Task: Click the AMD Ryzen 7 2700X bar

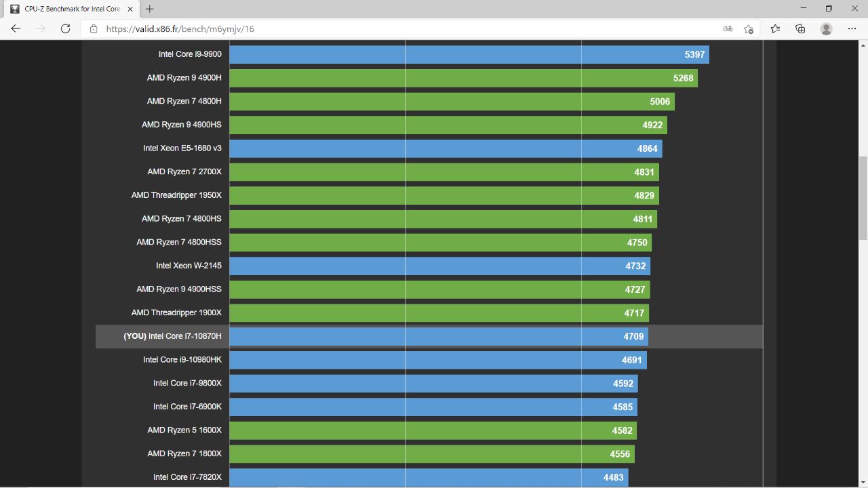Action: tap(444, 172)
